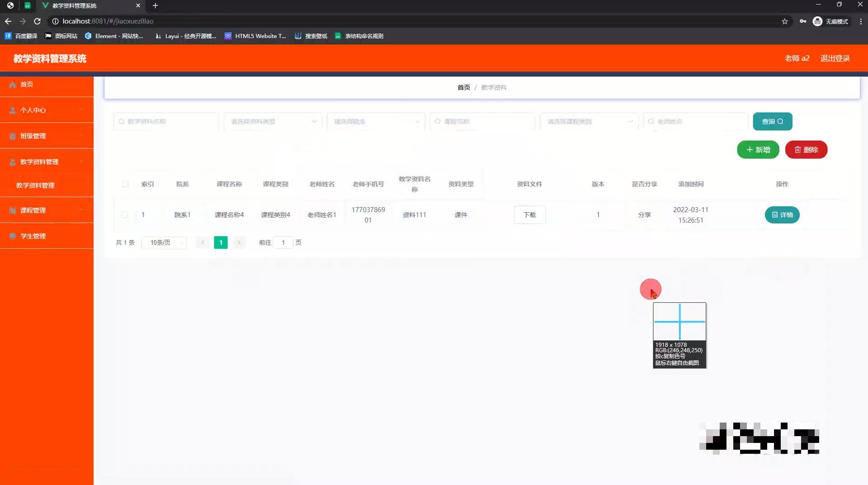Focus the 课程名称 search field
Screen dimensions: 868x485
(482, 121)
